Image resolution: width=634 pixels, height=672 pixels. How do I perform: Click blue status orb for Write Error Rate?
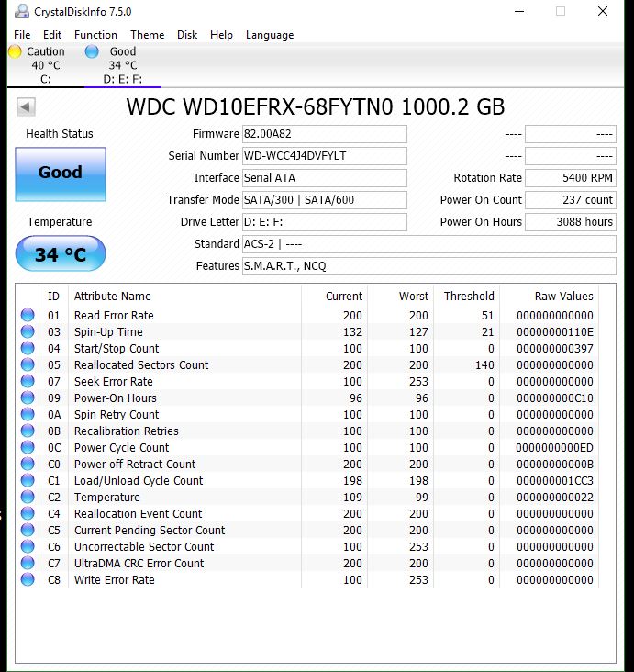click(28, 579)
